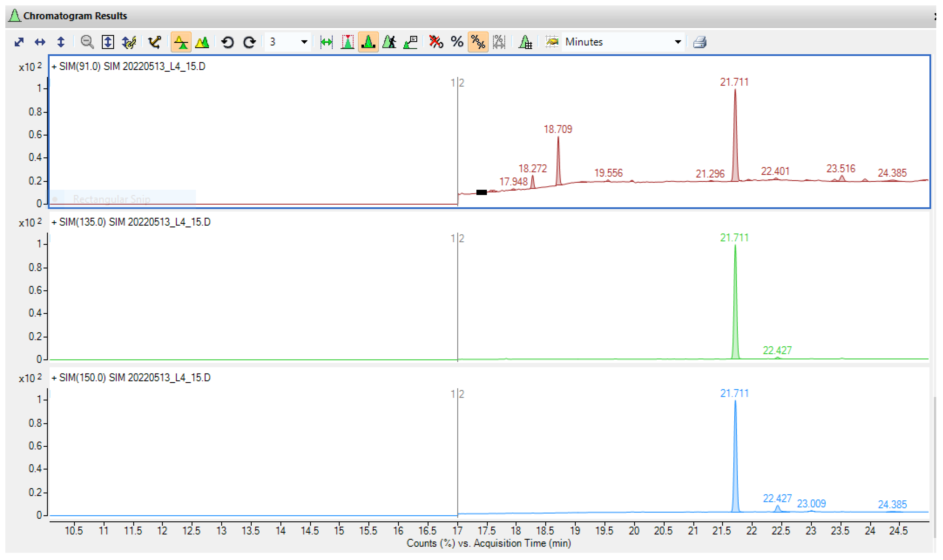Click the autoscale Y-axis vertical arrows icon
The width and height of the screenshot is (943, 560).
(61, 42)
